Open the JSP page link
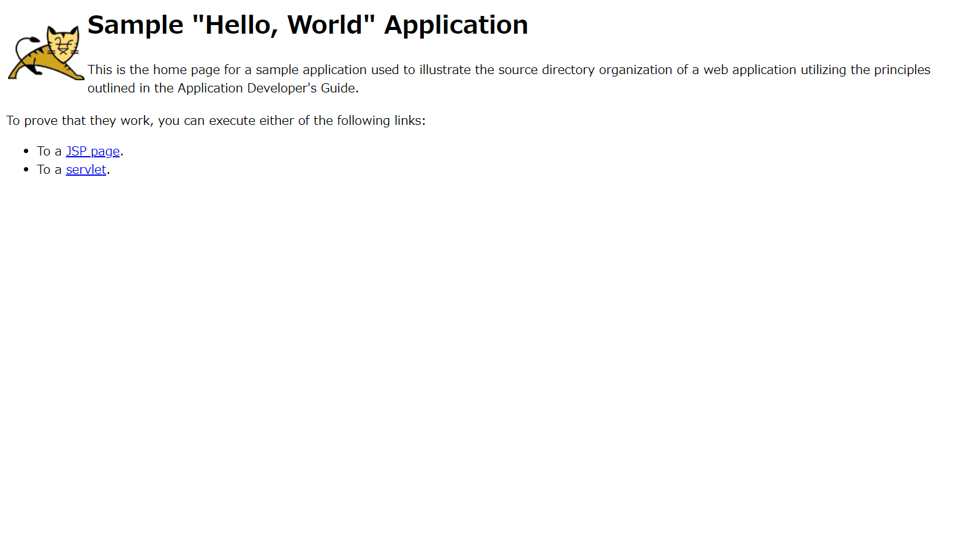Screen dimensions: 980x551 pos(92,151)
